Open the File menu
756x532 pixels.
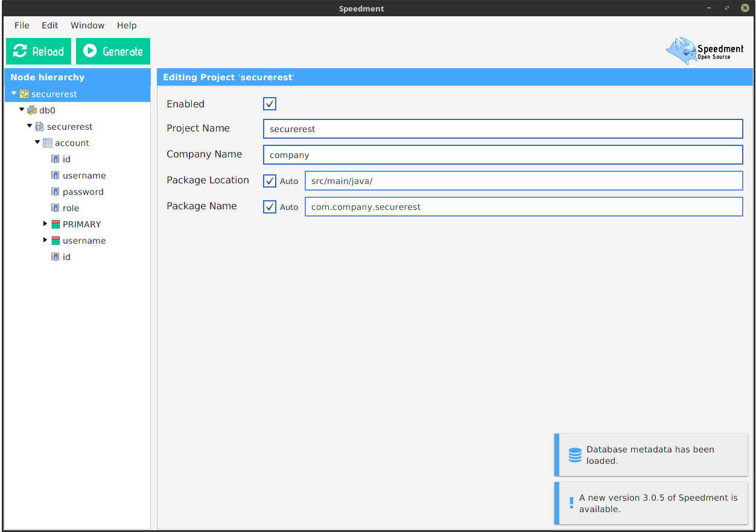[x=22, y=25]
